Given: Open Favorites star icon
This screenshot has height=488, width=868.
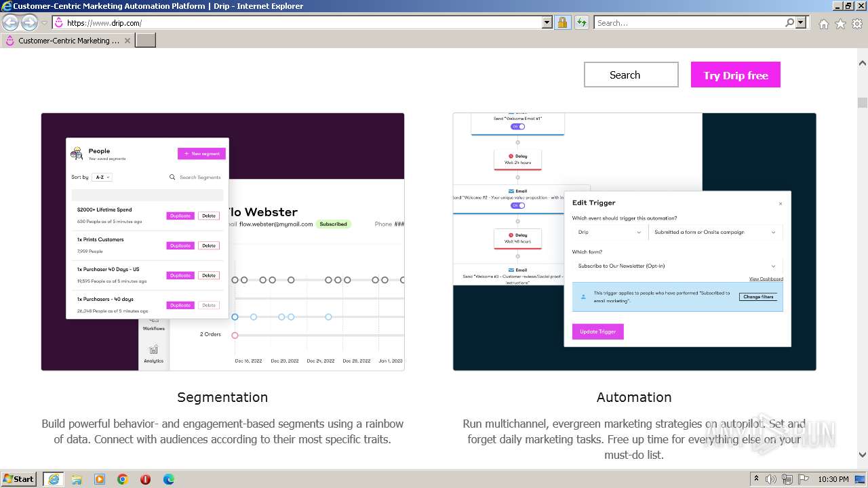Looking at the screenshot, I should (840, 24).
